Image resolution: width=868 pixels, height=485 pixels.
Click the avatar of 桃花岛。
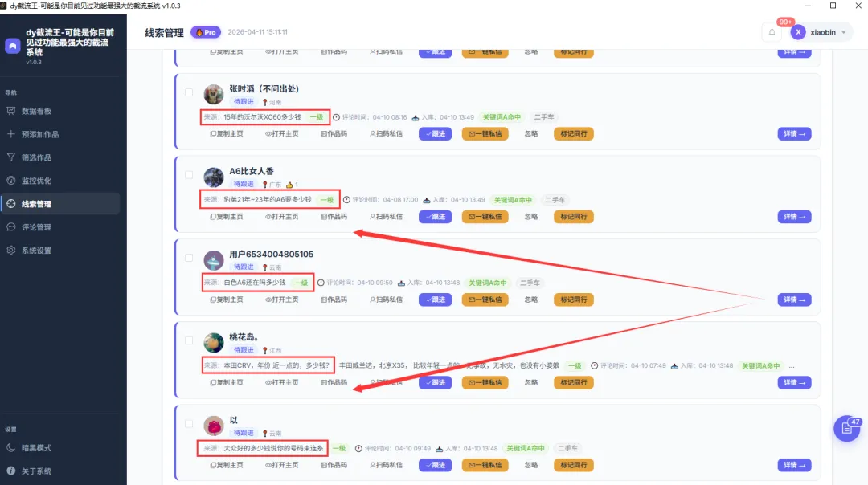coord(214,344)
